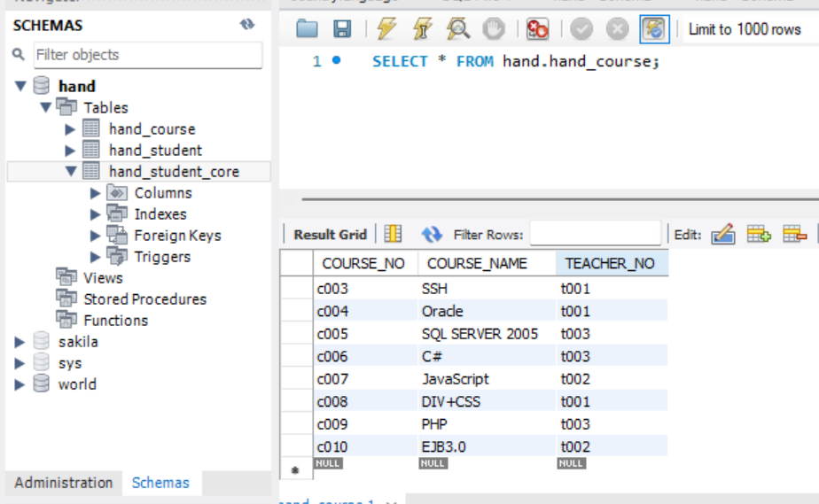819x504 pixels.
Task: Select the EJB3.0 cell
Action: 487,446
